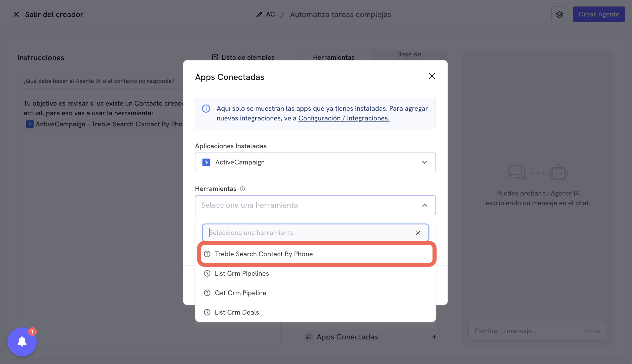Viewport: 632px width, 364px height.
Task: Select List Crm Deals option
Action: (315, 312)
